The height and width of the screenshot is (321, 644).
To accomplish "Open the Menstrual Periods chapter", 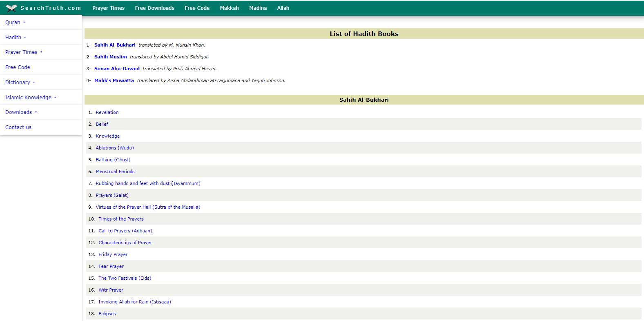I will pos(115,172).
